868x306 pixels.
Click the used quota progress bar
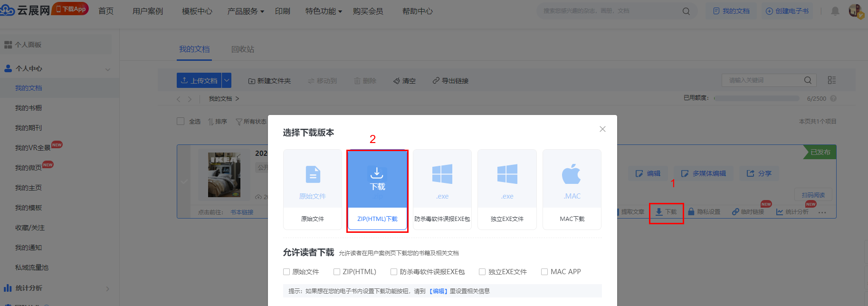[x=756, y=98]
